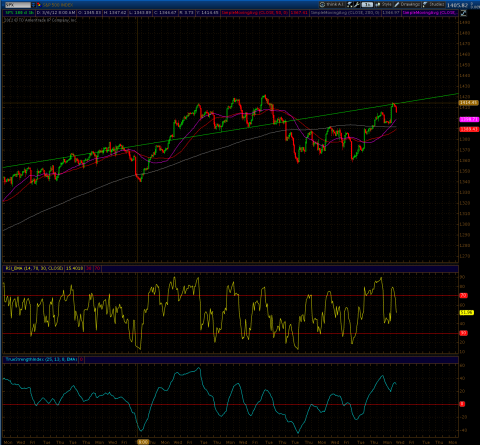The width and height of the screenshot is (480, 445).
Task: Click the red 30 RSI level label
Action: click(464, 333)
